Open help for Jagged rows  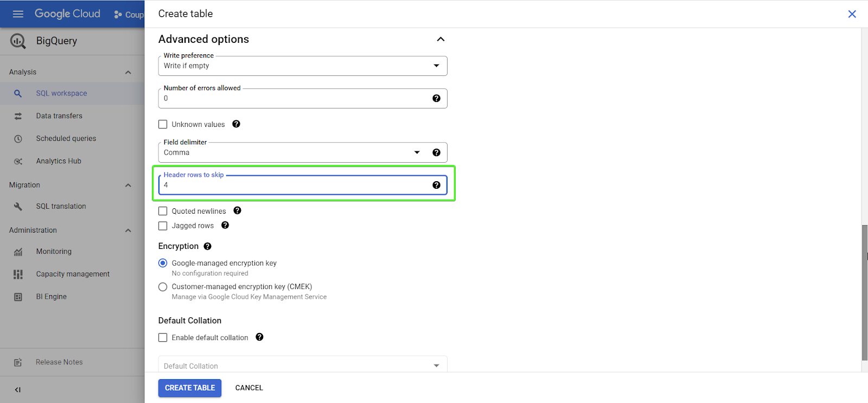click(x=225, y=225)
